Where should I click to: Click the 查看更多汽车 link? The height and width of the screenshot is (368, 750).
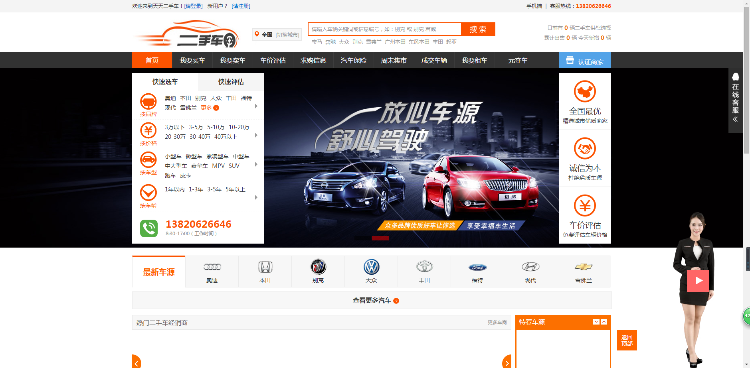coord(372,301)
